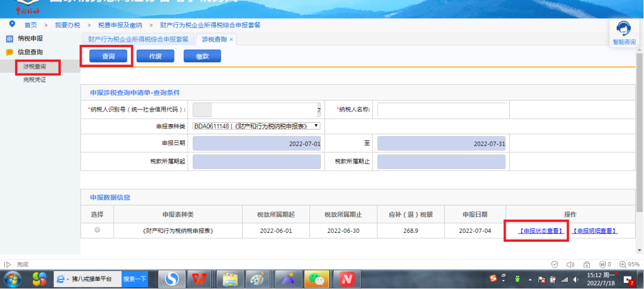Click the 纳税申报 sidebar icon
Image resolution: width=644 pixels, height=289 pixels.
click(9, 39)
